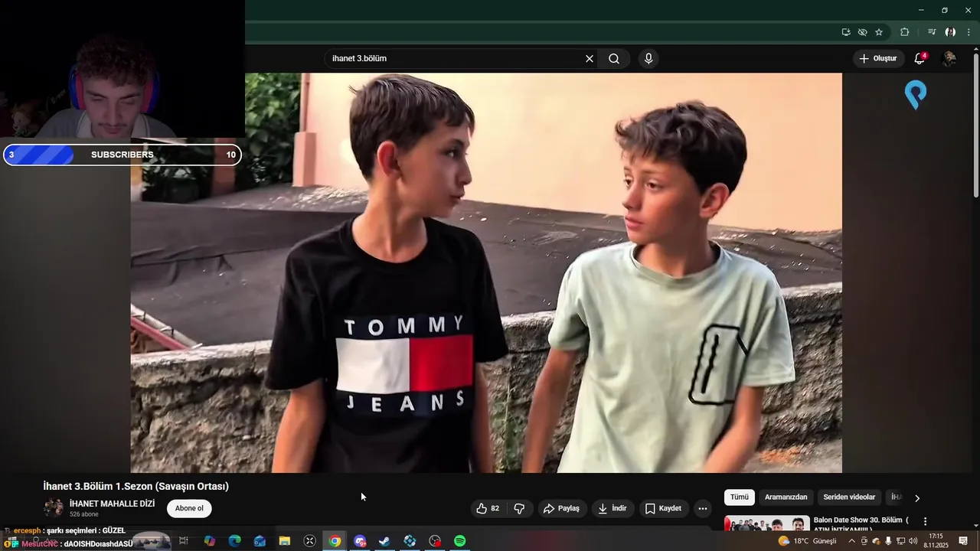980x551 pixels.
Task: Click the video player area
Action: pyautogui.click(x=486, y=272)
